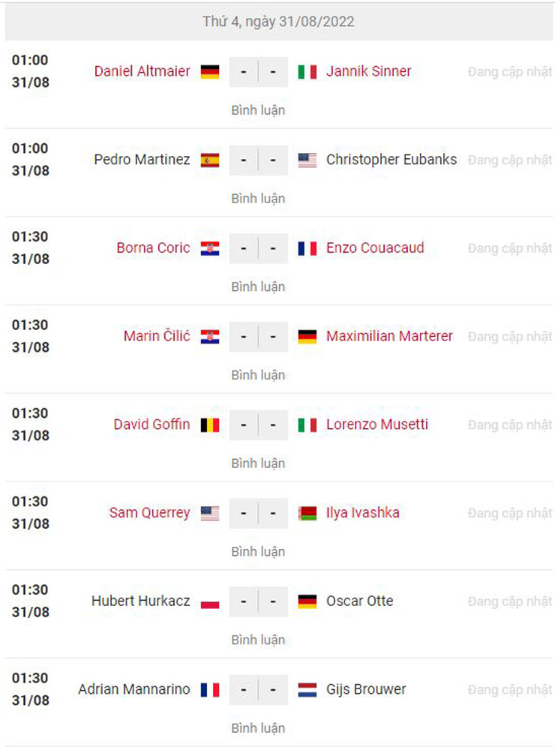This screenshot has width=555, height=756.
Task: Open Bình luận under Goffin vs Musetti
Action: pos(258,463)
